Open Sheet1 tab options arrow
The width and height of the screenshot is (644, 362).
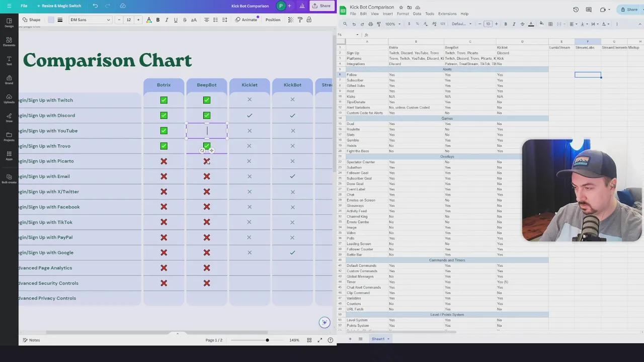pyautogui.click(x=388, y=339)
